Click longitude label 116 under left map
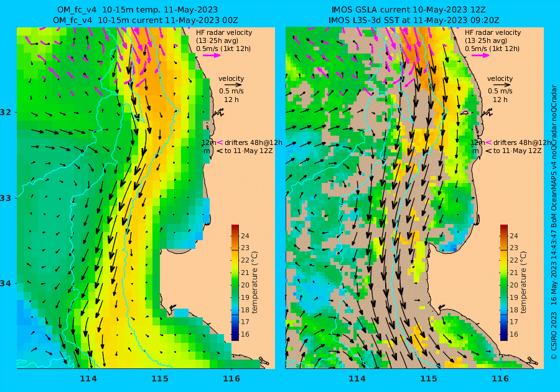Viewport: 560px width, 392px height. click(231, 379)
